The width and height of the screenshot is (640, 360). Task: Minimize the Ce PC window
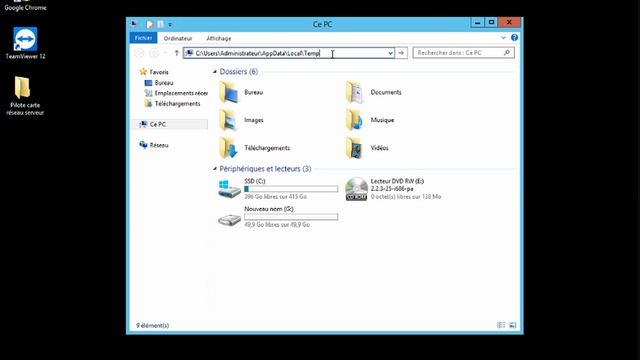[x=477, y=22]
